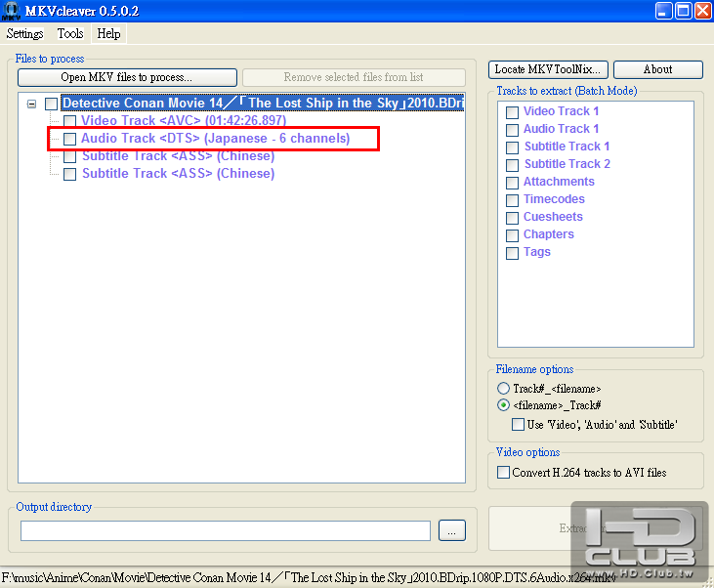Viewport: 714px width, 588px height.
Task: Enable Subtitle Track 2 in batch mode
Action: pos(512,165)
